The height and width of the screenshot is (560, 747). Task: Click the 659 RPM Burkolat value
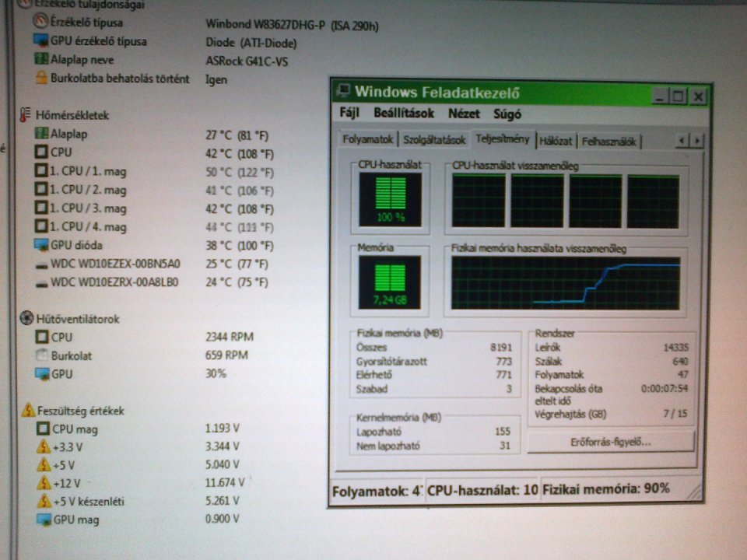tap(226, 355)
